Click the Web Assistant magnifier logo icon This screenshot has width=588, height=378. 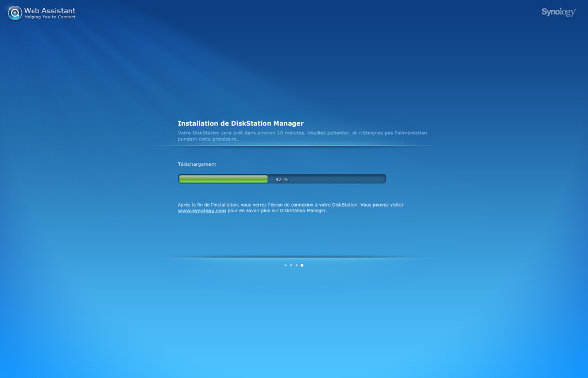point(15,13)
